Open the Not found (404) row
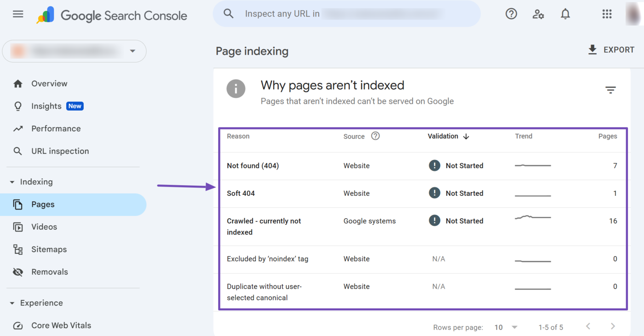The height and width of the screenshot is (336, 644). pyautogui.click(x=253, y=166)
